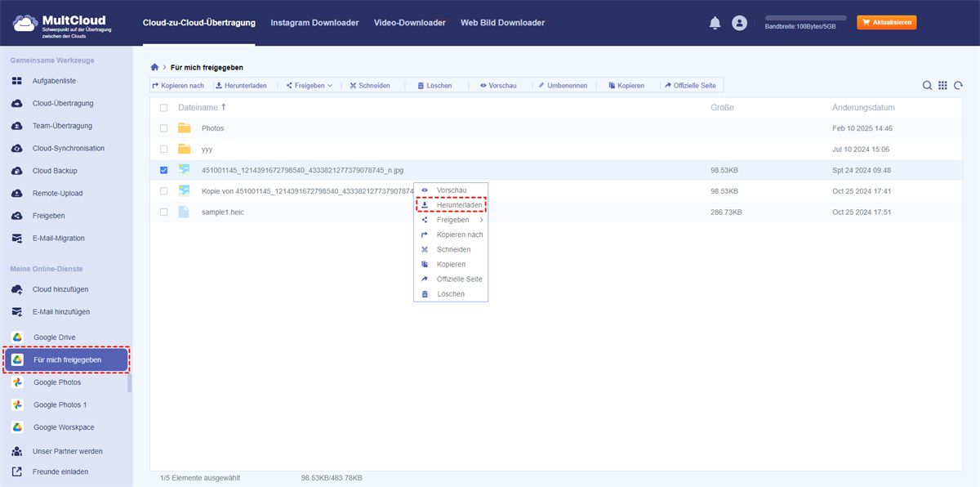The width and height of the screenshot is (980, 487).
Task: Click the refresh icon
Action: [x=958, y=86]
